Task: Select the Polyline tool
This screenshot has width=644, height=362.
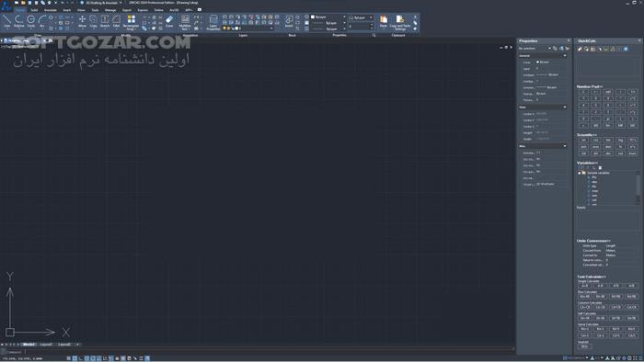Action: click(19, 21)
